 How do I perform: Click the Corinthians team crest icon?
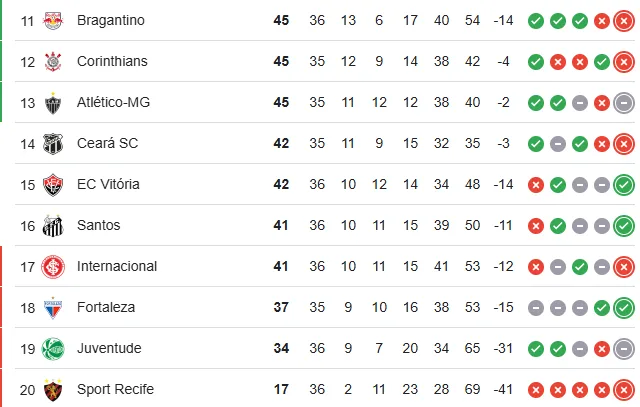pyautogui.click(x=53, y=61)
